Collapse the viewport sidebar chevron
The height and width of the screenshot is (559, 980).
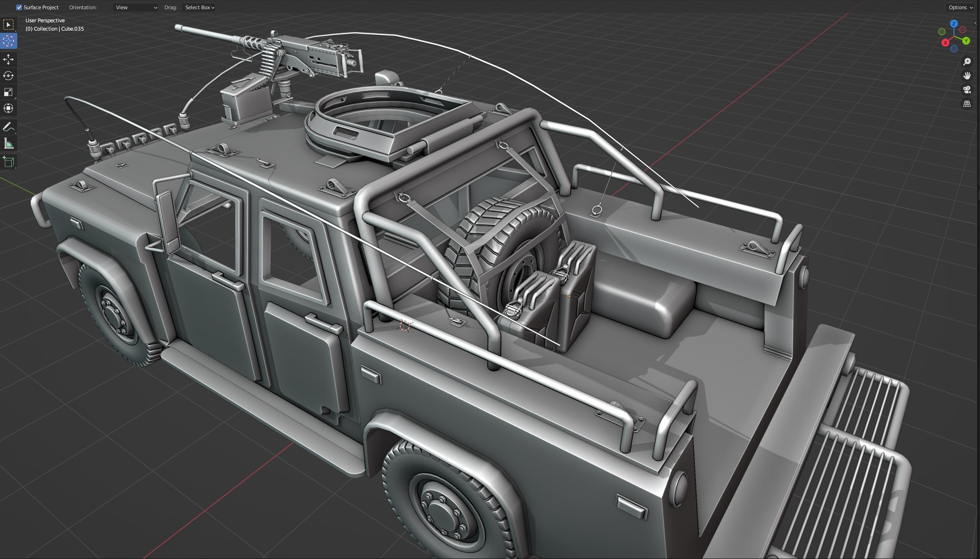click(x=976, y=22)
